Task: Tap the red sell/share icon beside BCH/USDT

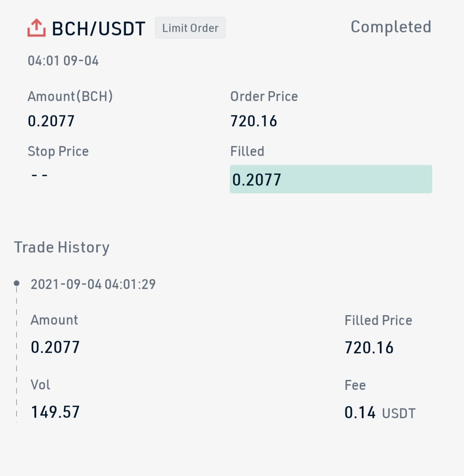Action: (x=37, y=27)
